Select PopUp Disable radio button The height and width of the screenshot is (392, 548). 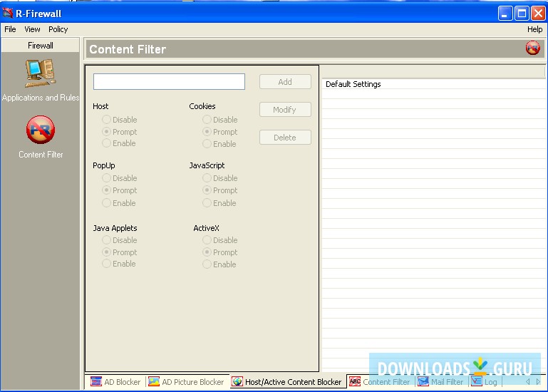(x=106, y=178)
